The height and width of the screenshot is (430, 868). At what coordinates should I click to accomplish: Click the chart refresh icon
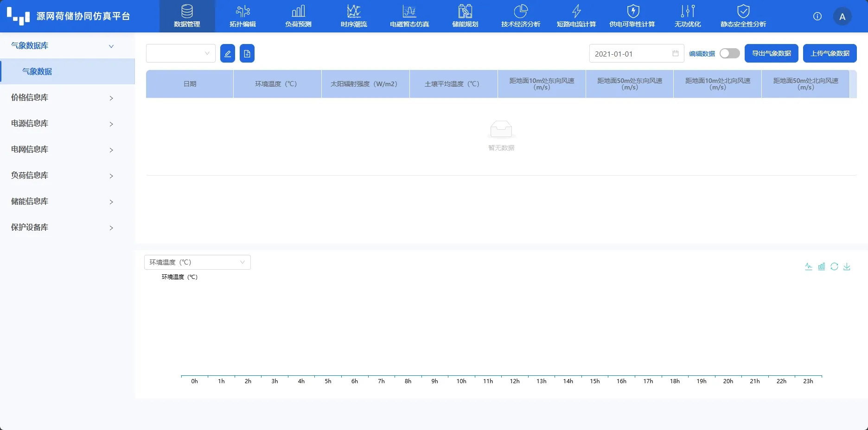[834, 266]
